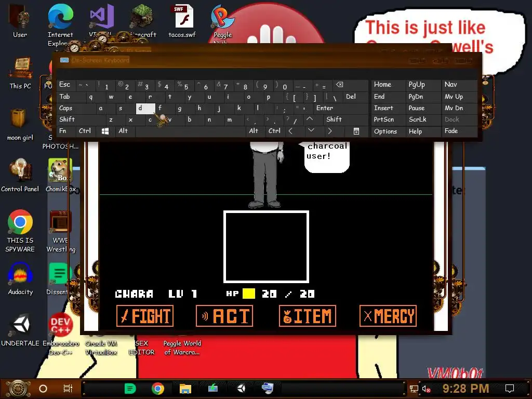This screenshot has height=399, width=532.
Task: Open the notification center icon
Action: [x=510, y=389]
